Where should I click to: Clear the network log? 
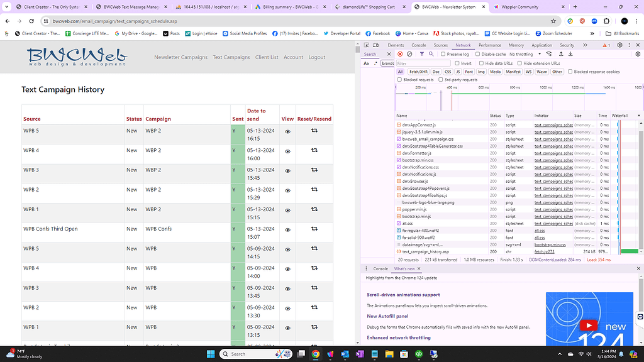pyautogui.click(x=409, y=54)
